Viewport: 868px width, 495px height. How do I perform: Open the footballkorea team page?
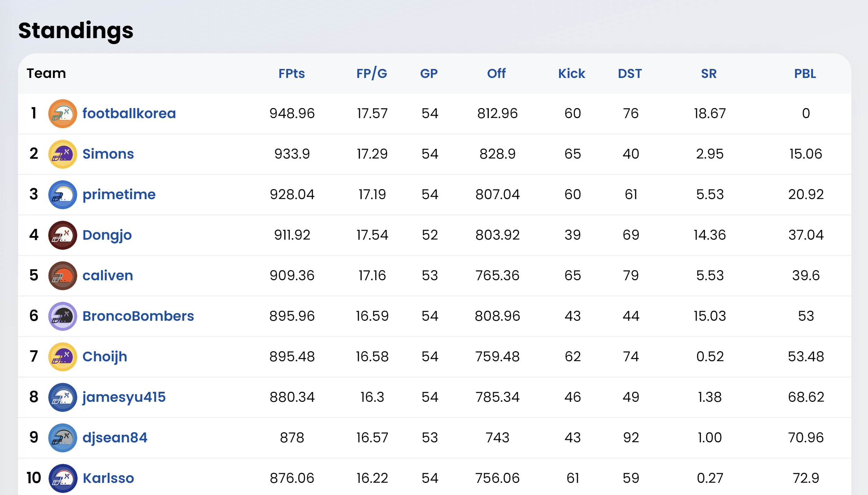tap(129, 114)
